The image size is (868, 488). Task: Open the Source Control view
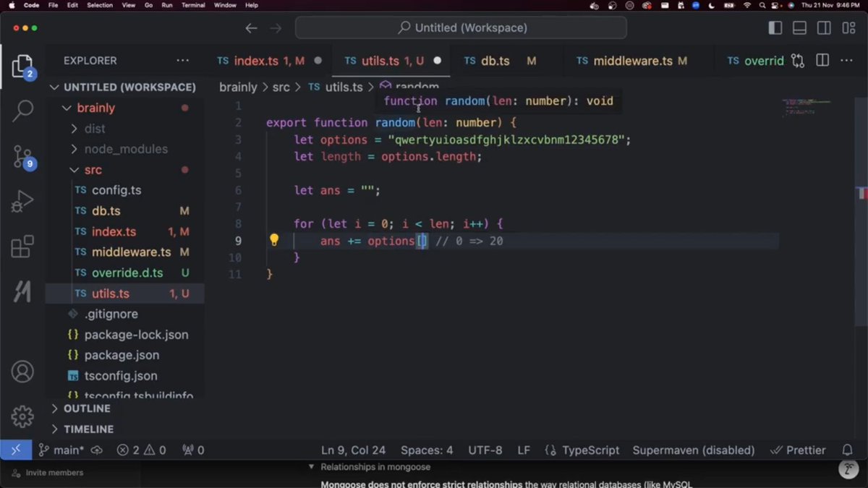coord(22,158)
